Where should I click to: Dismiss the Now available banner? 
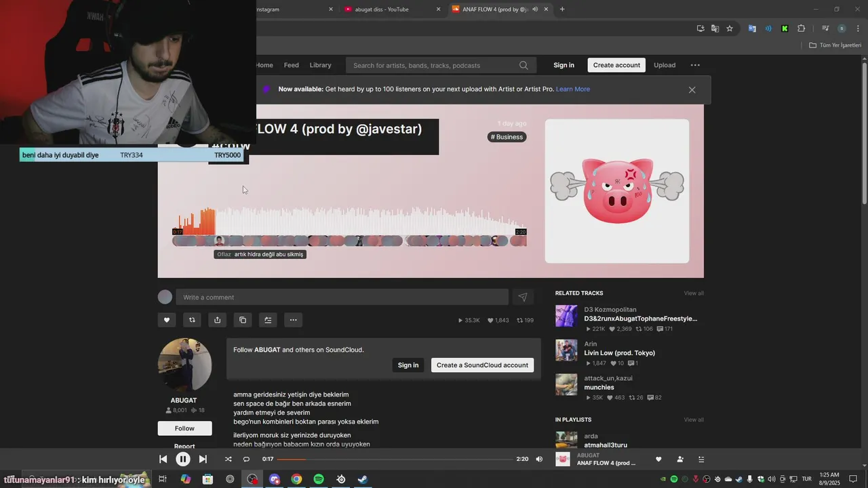(692, 89)
